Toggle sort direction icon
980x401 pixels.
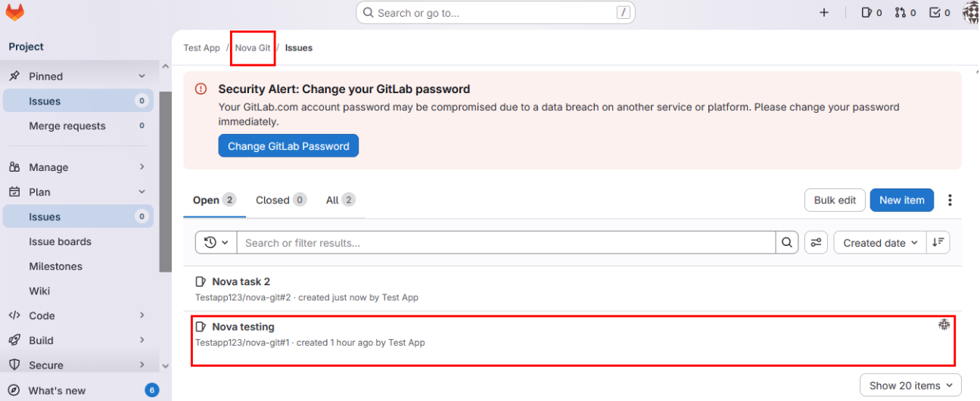coord(938,243)
